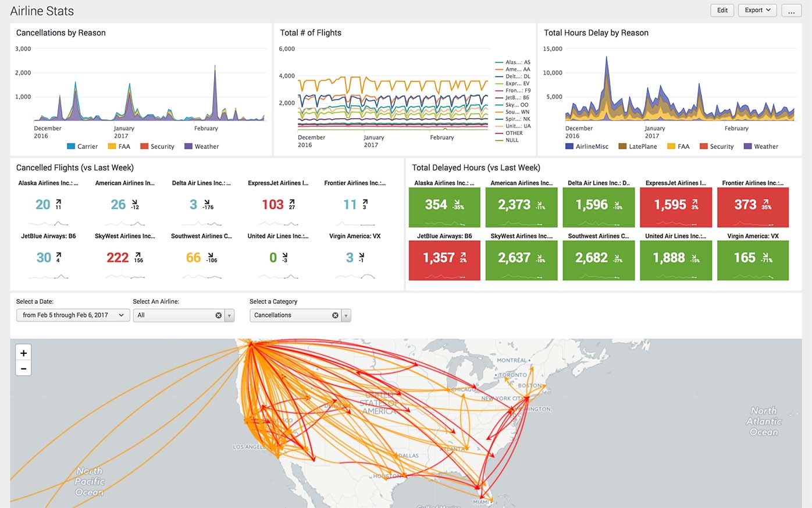Click the Delta cancelled flights down-trend arrow
Image resolution: width=812 pixels, height=508 pixels.
(208, 201)
